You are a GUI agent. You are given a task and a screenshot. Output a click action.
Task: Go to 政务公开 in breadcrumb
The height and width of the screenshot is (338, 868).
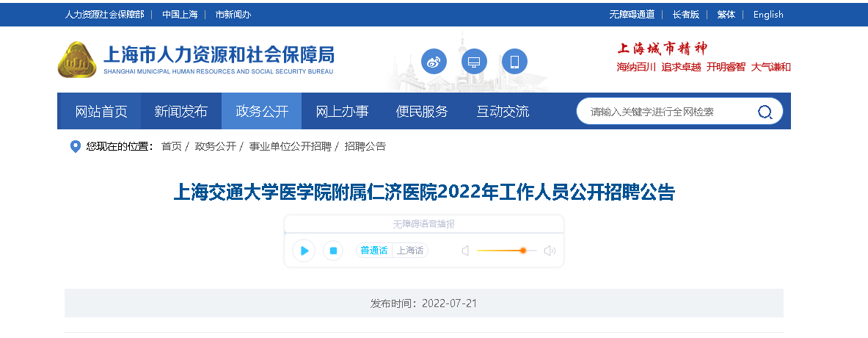(215, 146)
